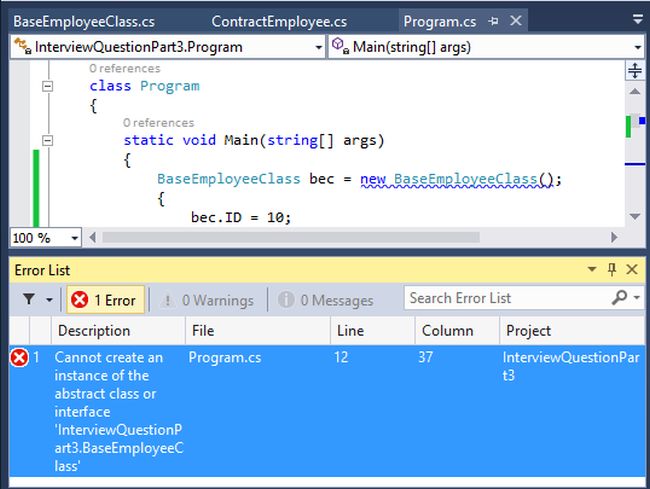Click the InterviewQuestionPart3 project cell

click(571, 366)
